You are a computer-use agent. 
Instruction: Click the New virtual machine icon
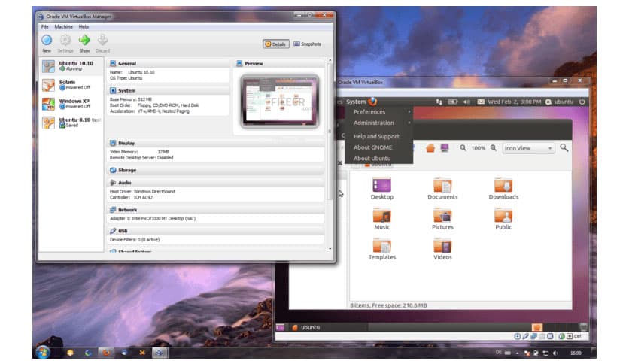click(47, 40)
